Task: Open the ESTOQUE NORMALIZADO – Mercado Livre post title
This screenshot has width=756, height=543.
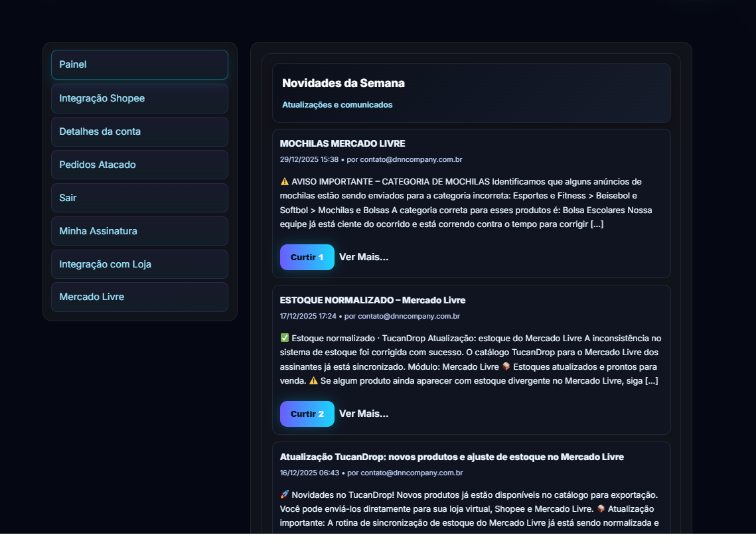Action: click(x=373, y=300)
